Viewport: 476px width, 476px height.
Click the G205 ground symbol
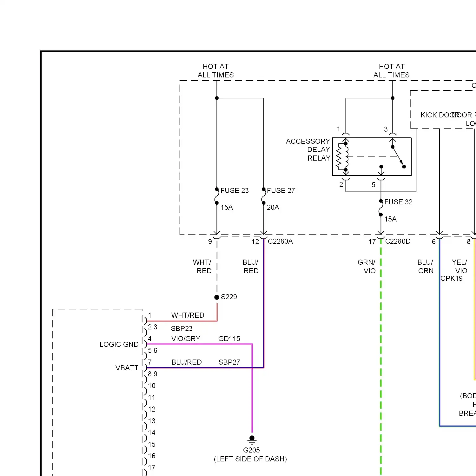[x=252, y=440]
